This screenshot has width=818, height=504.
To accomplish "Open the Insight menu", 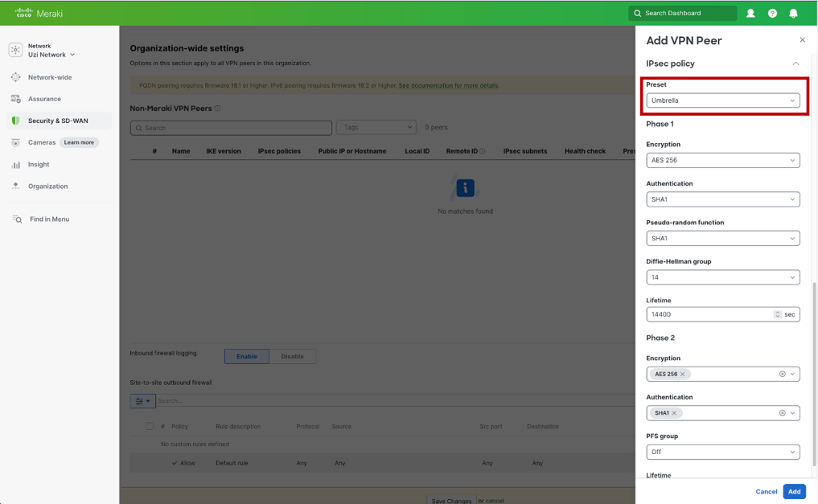I will 39,165.
